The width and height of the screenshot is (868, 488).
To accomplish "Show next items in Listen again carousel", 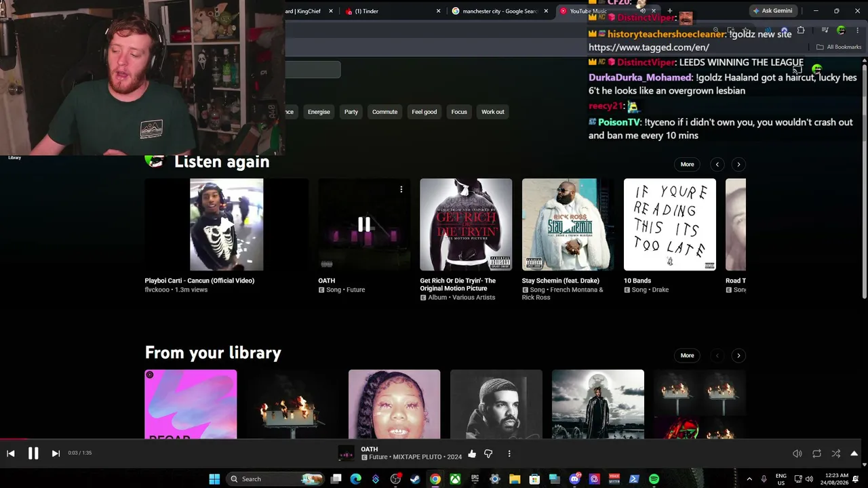I will [x=738, y=165].
